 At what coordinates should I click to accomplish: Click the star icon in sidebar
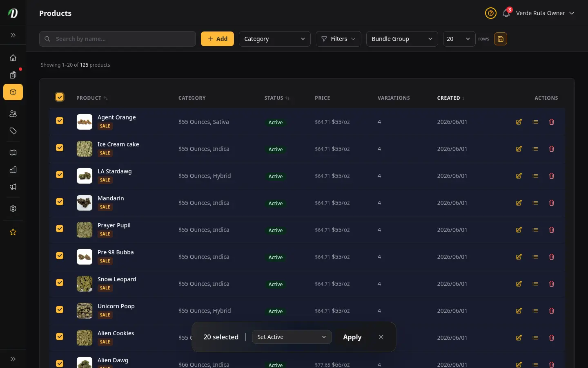tap(13, 232)
